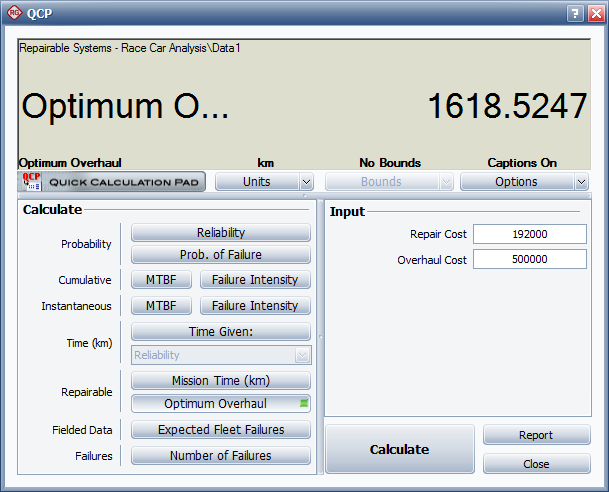
Task: Choose Cumulative Failure Intensity
Action: pyautogui.click(x=255, y=280)
